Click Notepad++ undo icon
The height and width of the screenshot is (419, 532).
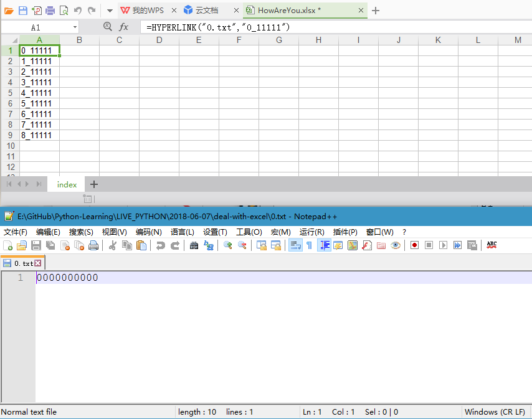(161, 245)
